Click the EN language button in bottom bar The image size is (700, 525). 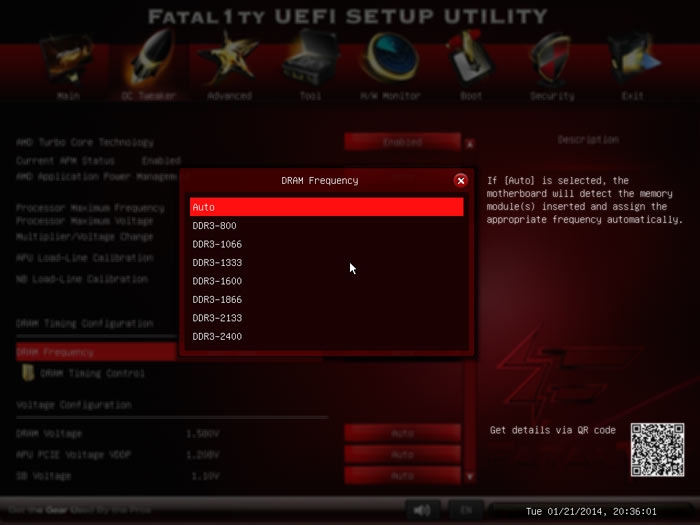click(x=466, y=510)
